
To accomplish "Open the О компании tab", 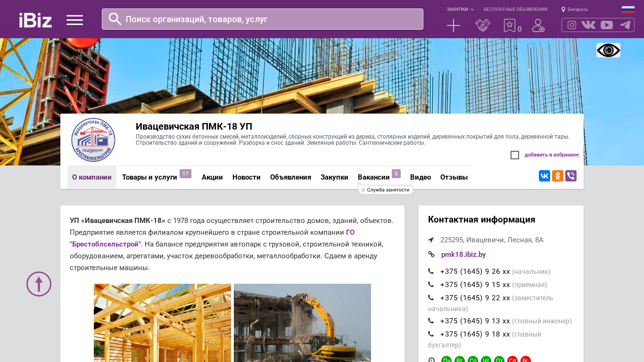I will click(92, 177).
